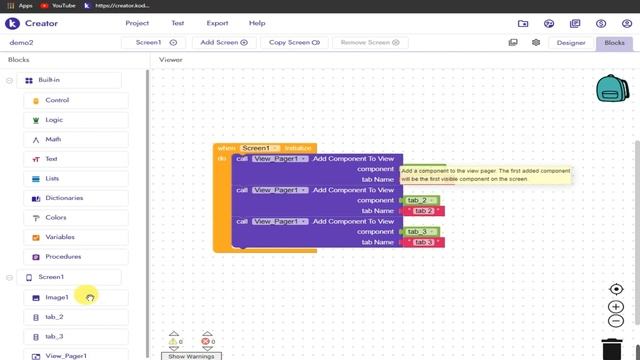Open View_Pager1 dropdown in second call block
640x360 pixels.
point(280,190)
